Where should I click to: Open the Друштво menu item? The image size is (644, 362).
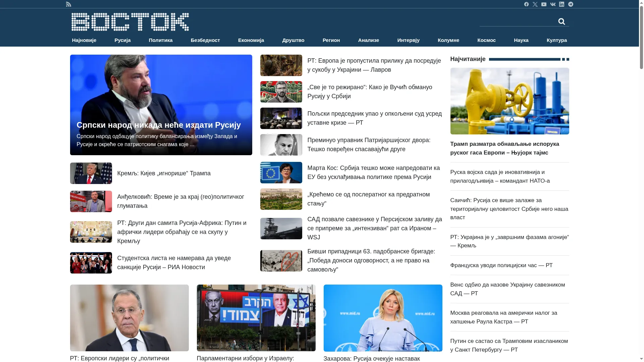[x=293, y=40]
